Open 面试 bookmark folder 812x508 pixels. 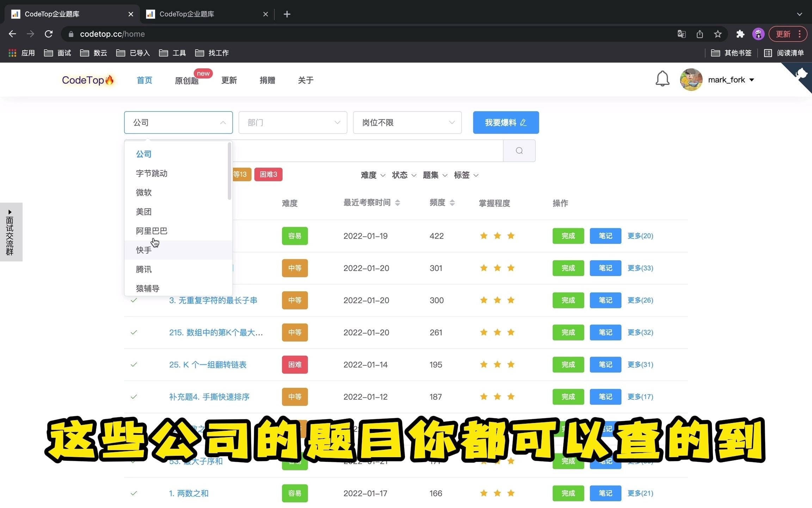[x=57, y=53]
